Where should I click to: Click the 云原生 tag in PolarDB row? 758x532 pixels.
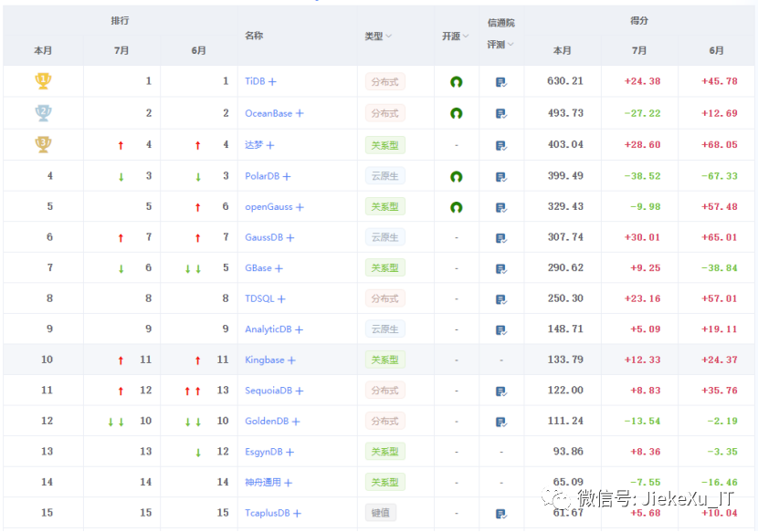tap(384, 176)
